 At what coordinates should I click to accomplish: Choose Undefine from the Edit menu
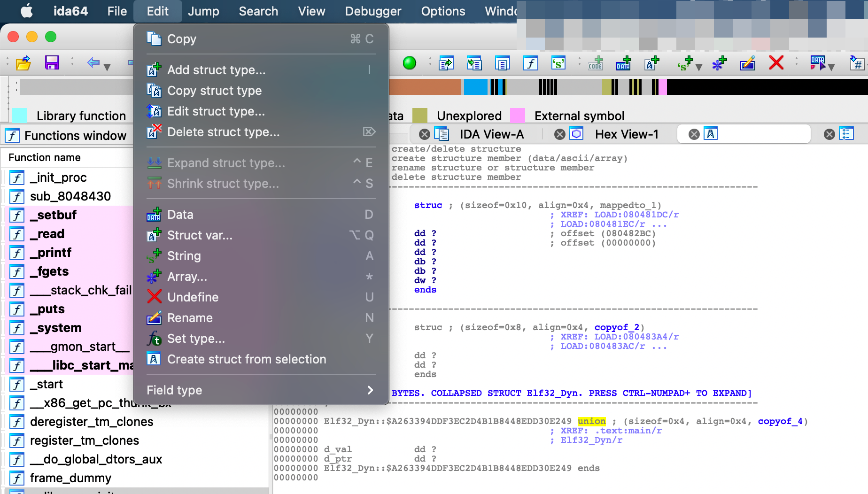261,297
